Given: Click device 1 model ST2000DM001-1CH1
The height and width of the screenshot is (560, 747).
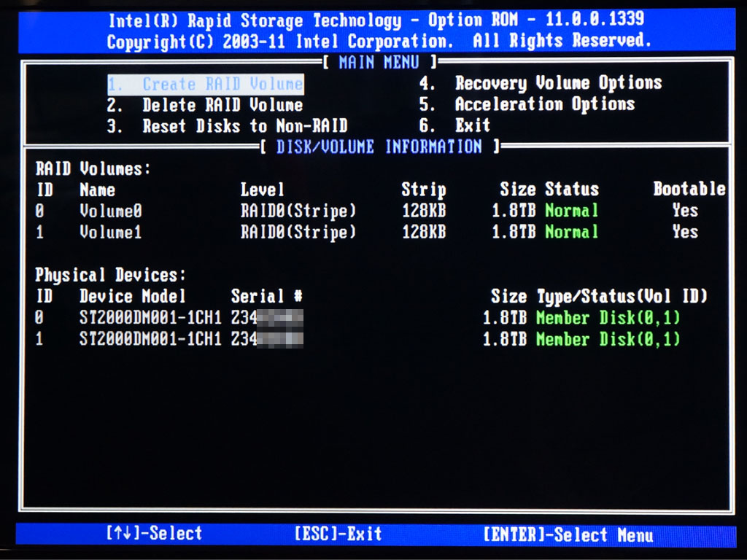Looking at the screenshot, I should [x=150, y=338].
